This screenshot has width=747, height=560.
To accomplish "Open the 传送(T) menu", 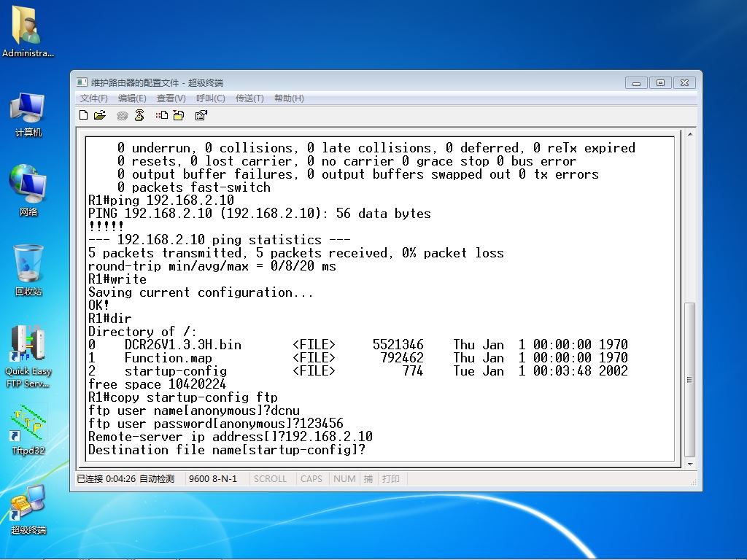I will (x=249, y=98).
